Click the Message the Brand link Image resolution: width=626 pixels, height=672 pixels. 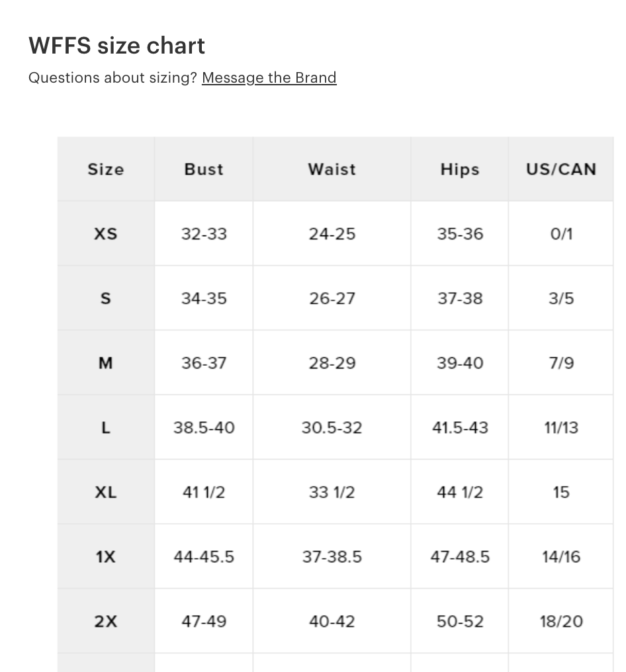pyautogui.click(x=269, y=78)
